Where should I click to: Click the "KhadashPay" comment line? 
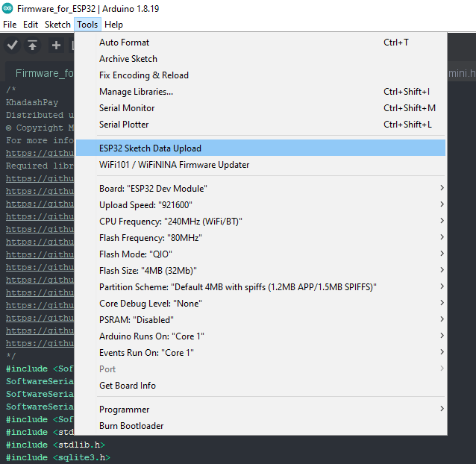[32, 102]
